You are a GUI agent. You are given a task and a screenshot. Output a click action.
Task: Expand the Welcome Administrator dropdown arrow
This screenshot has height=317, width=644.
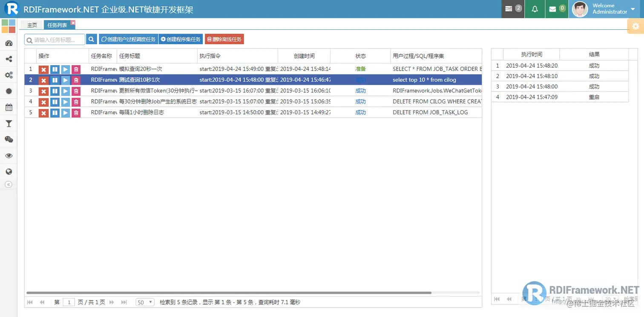coord(632,9)
